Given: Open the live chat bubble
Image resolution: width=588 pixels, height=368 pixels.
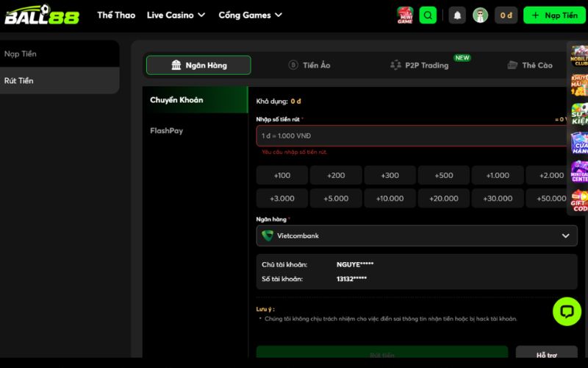Looking at the screenshot, I should [x=567, y=311].
